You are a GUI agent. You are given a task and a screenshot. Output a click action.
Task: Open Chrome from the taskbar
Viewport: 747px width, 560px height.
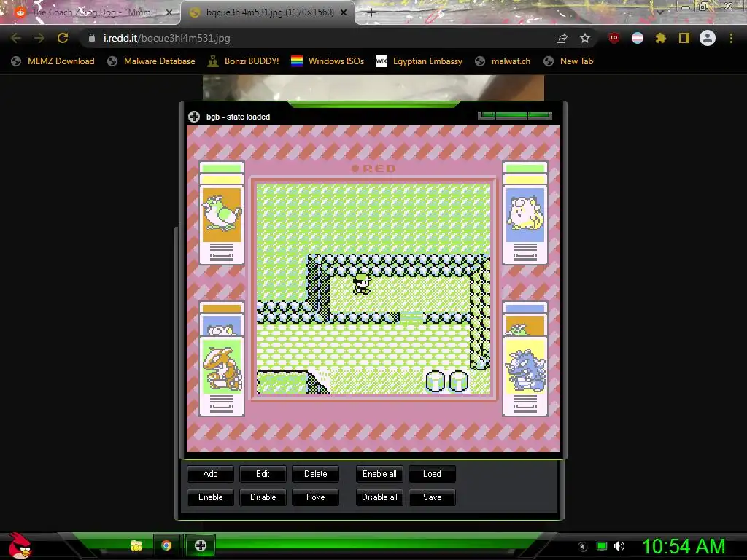(166, 545)
